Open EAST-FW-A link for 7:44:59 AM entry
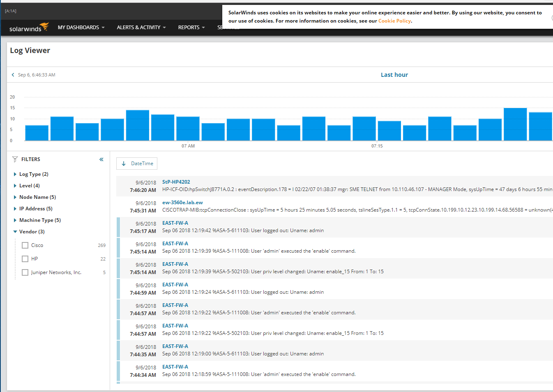This screenshot has height=392, width=553. 175,285
